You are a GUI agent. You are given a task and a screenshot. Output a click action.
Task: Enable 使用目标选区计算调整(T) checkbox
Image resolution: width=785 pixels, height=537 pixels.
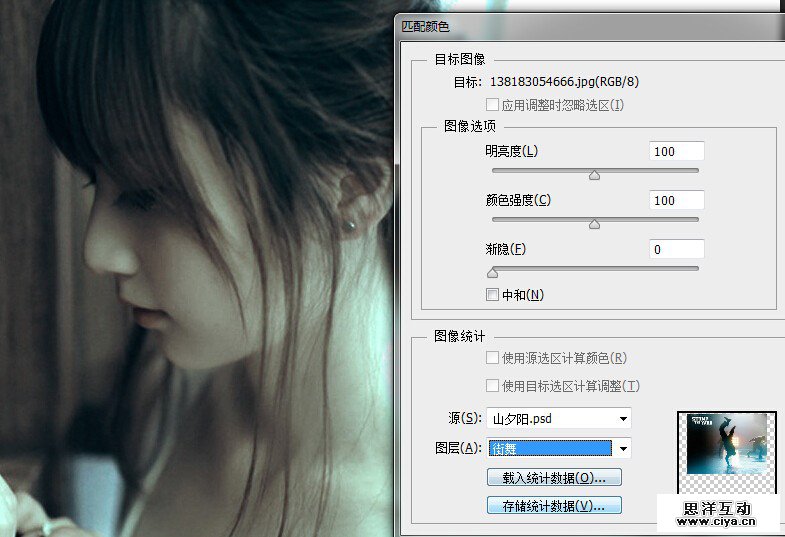[x=492, y=386]
